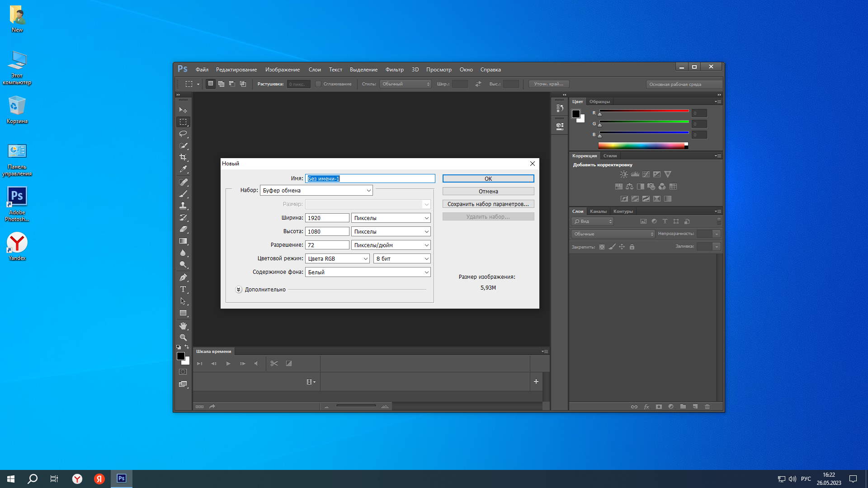Click swap foreground and background colors arrow
Viewport: 868px width, 488px height.
pos(187,347)
